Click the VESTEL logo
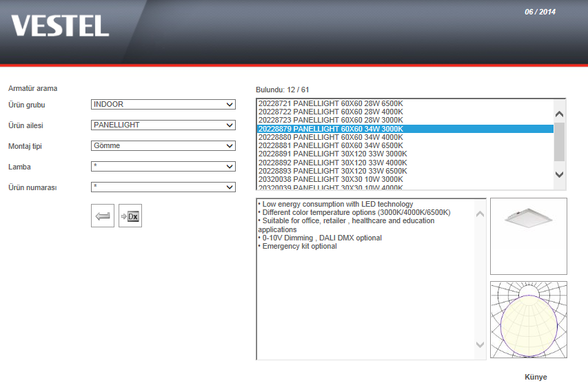 (60, 26)
